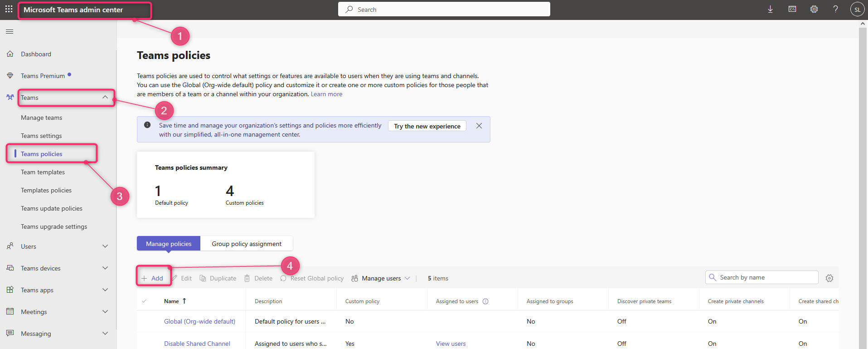Click View users for Disable Shared Channel
Screen dimensions: 868x349
click(451, 344)
